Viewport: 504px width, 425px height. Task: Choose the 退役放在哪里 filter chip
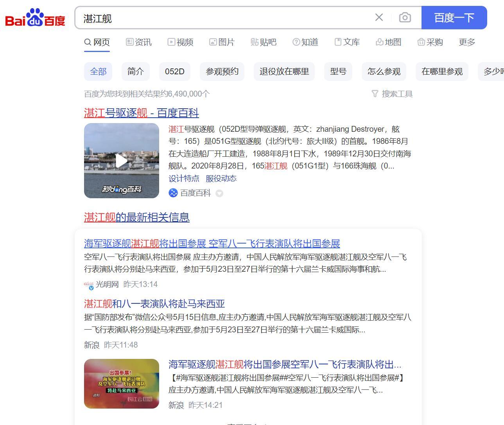coord(284,72)
